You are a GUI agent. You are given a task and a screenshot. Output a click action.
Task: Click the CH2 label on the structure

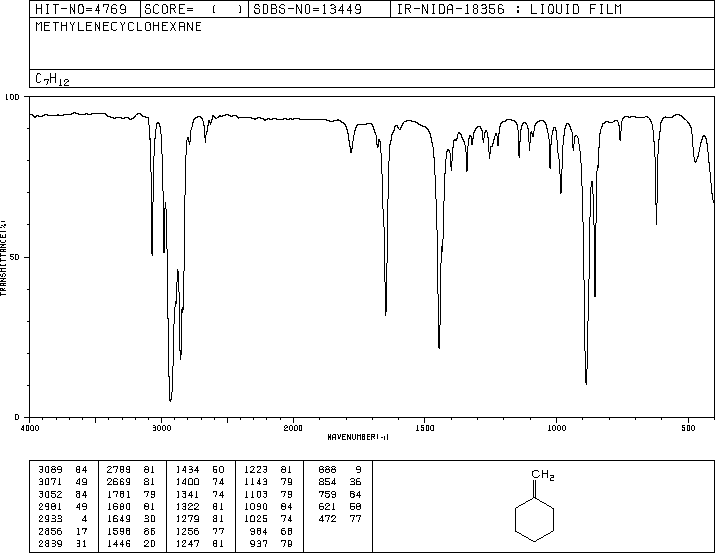[543, 475]
